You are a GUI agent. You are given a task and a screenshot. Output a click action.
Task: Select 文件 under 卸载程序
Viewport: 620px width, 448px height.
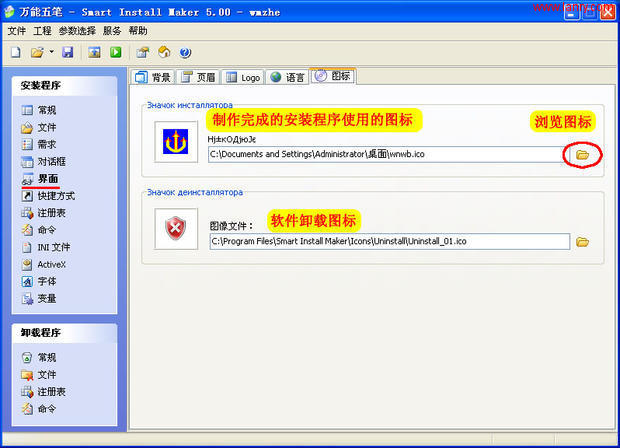point(47,374)
